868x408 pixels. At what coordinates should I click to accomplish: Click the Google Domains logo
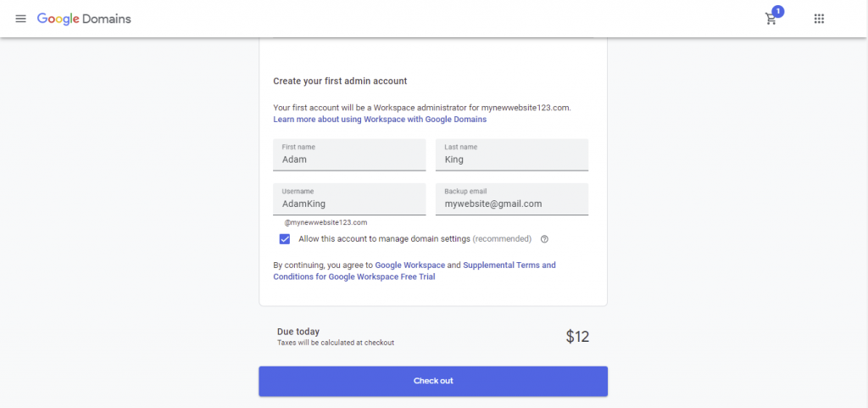[x=84, y=19]
